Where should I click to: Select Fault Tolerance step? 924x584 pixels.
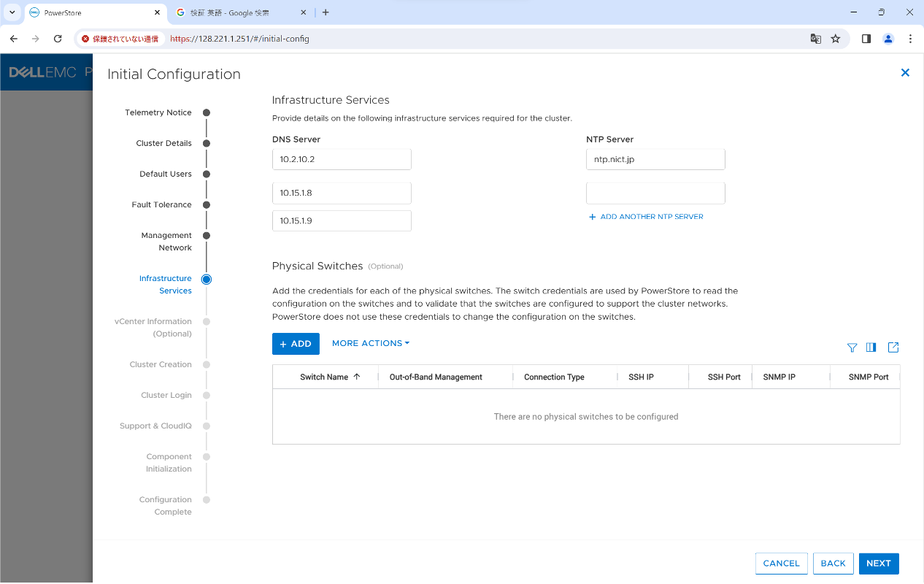coord(161,204)
